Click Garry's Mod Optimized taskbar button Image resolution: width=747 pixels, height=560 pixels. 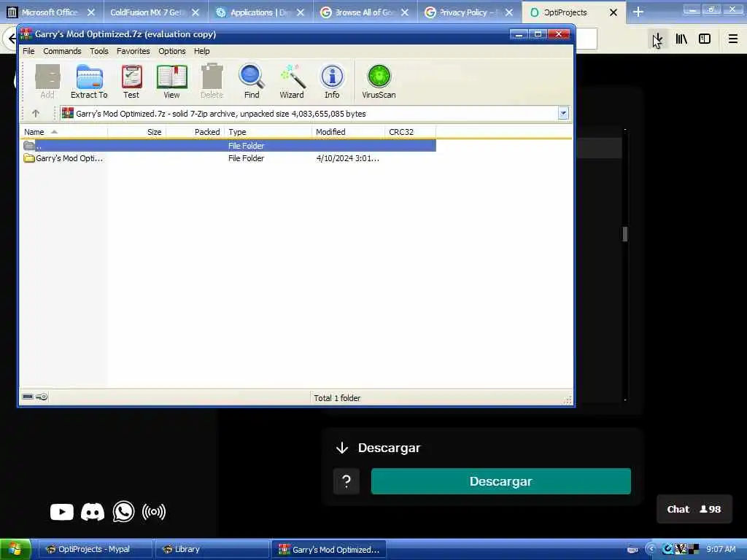329,550
